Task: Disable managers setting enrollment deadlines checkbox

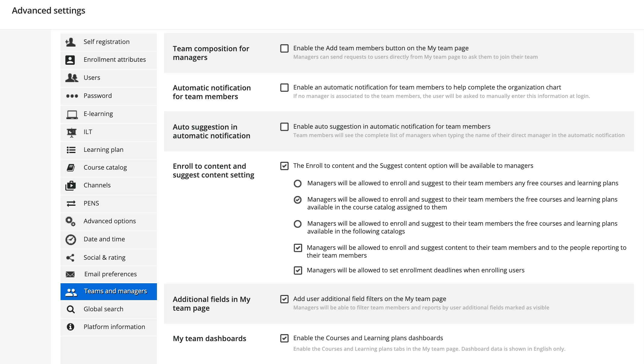Action: [x=298, y=271]
